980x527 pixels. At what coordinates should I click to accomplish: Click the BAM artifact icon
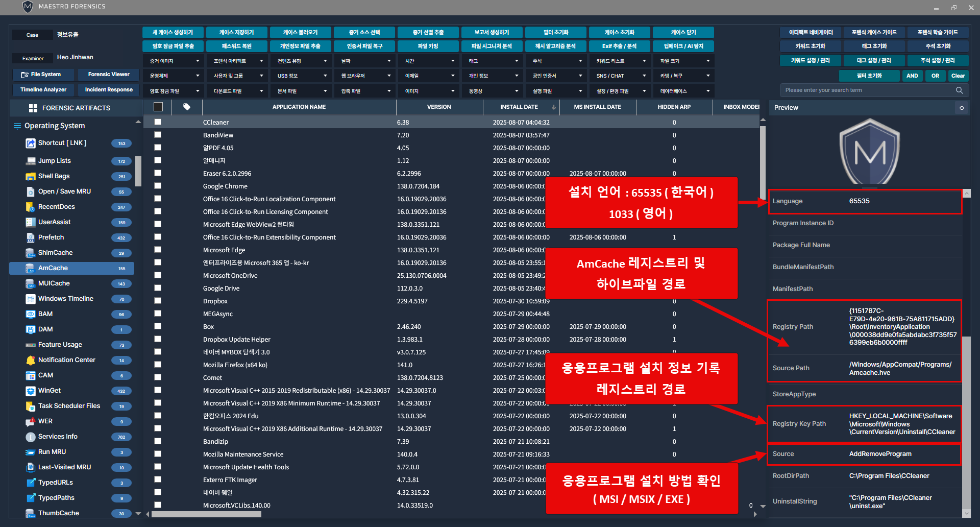coord(30,314)
